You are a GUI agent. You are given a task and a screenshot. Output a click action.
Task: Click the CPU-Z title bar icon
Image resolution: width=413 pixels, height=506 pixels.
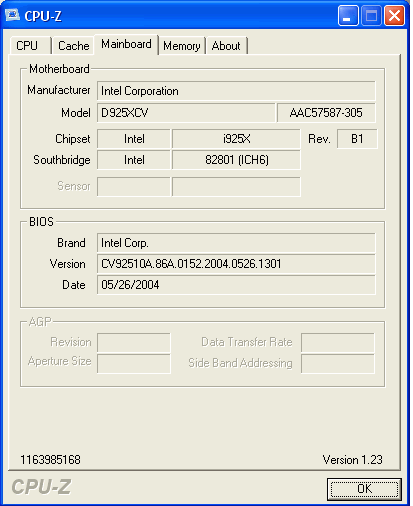coord(12,15)
